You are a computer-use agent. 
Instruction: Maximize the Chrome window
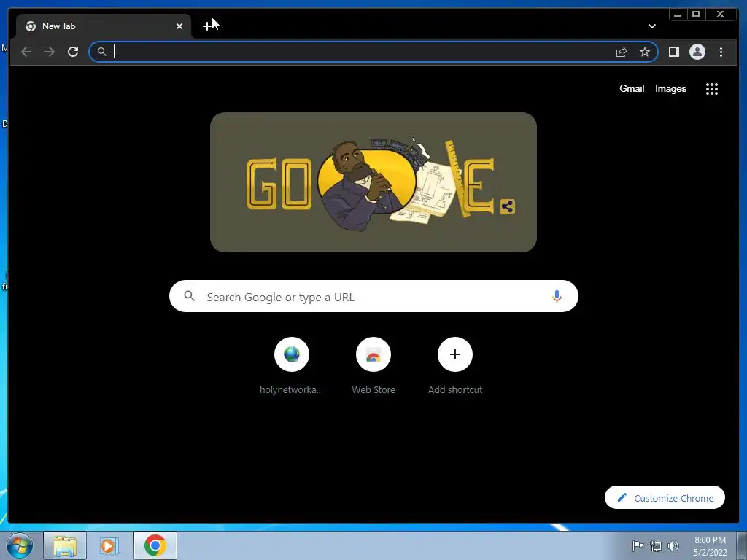coord(695,15)
